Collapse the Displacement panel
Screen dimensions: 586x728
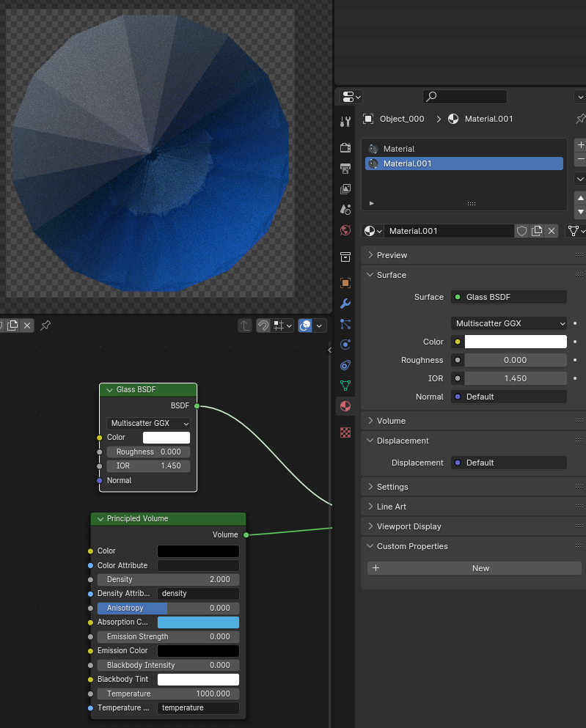pyautogui.click(x=370, y=441)
